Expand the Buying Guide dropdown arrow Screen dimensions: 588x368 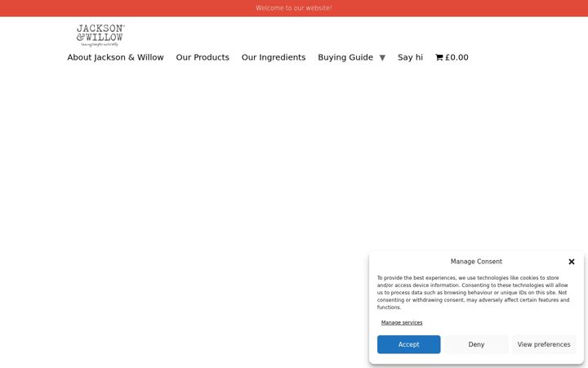382,58
